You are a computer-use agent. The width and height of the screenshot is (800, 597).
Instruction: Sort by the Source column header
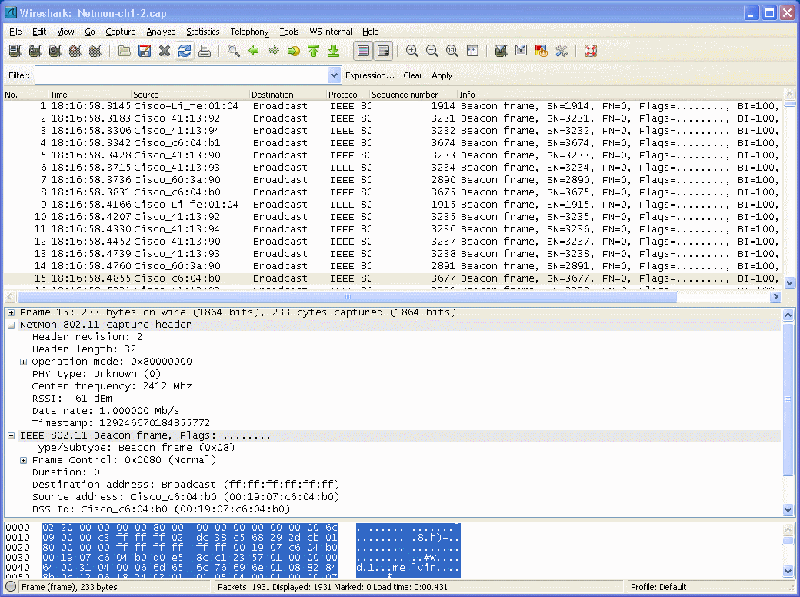point(191,94)
